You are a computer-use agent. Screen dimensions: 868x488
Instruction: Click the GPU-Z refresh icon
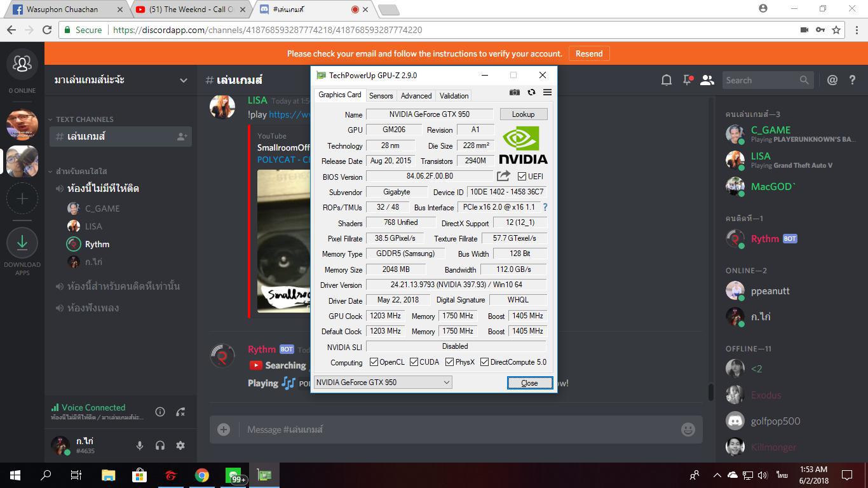coord(531,92)
